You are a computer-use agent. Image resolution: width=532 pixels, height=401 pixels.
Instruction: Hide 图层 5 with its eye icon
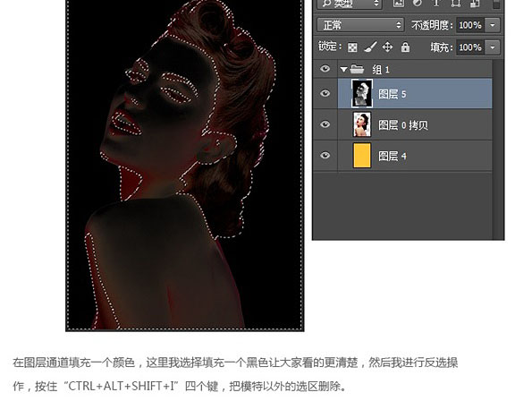pos(325,93)
